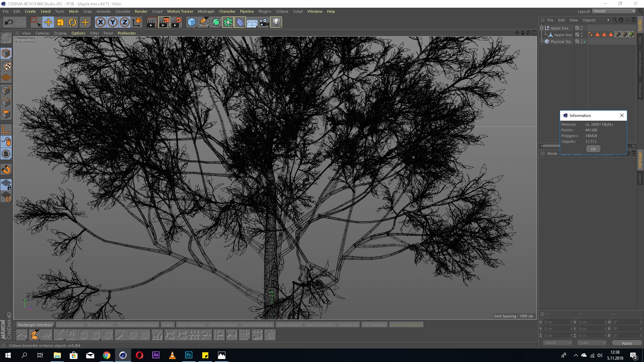
Task: Toggle the Physical Sky green checkmark
Action: click(585, 42)
